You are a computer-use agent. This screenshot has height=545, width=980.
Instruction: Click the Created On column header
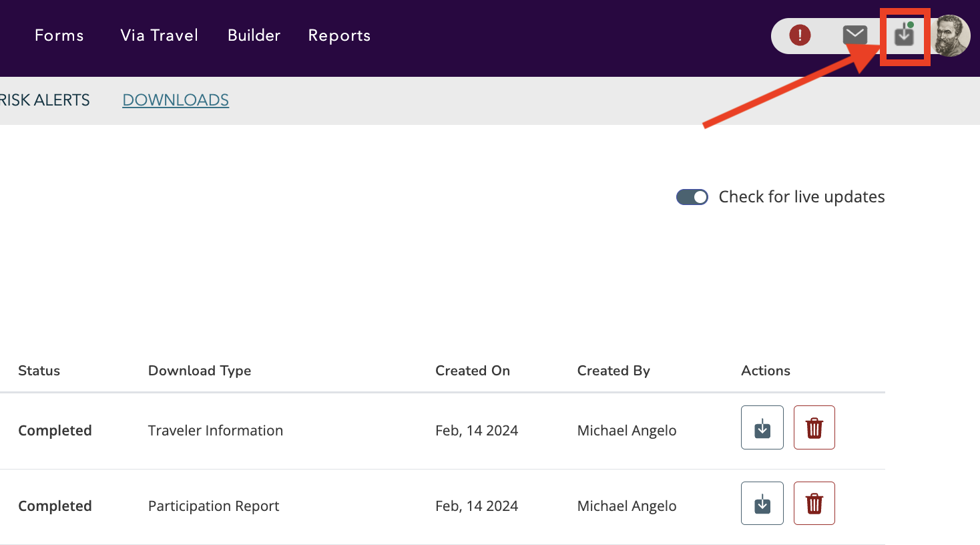(x=473, y=371)
